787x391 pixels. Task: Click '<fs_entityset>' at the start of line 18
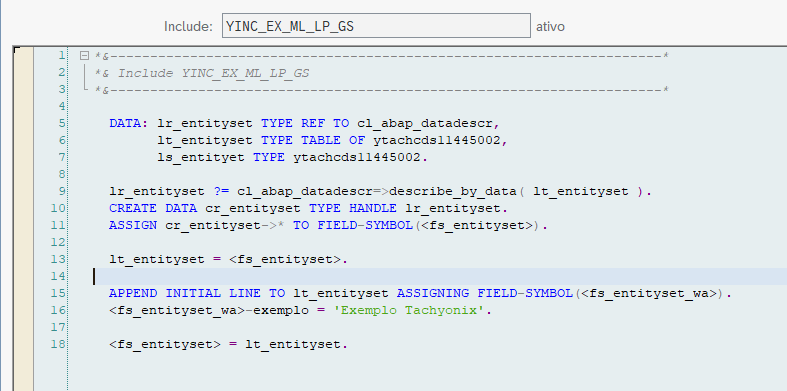(165, 344)
